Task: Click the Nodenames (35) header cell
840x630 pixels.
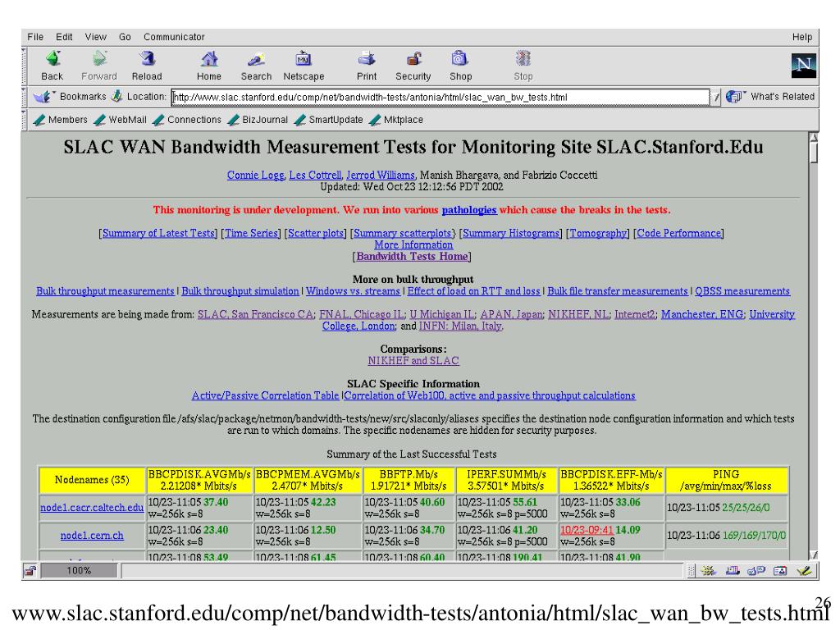Action: pos(92,481)
